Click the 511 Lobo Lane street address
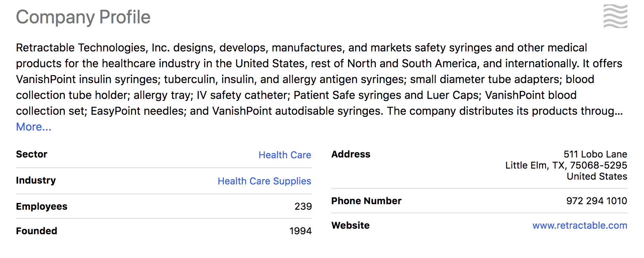Screen dimensions: 644x258 point(595,154)
